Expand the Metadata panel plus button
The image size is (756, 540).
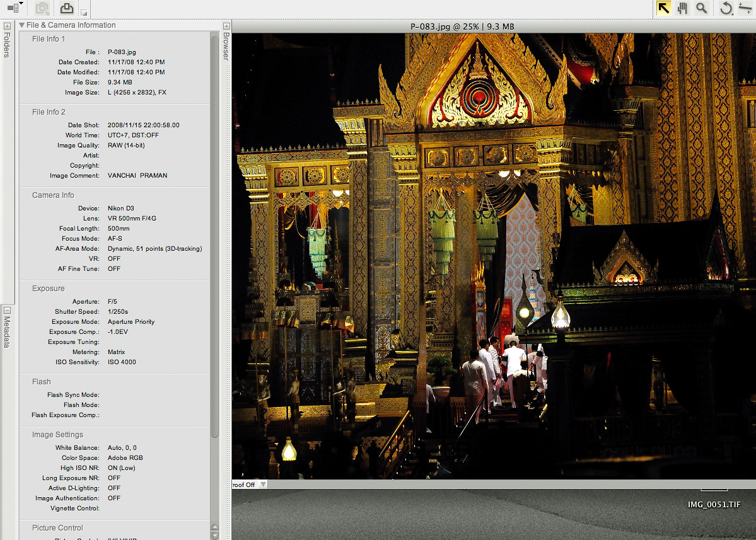tap(7, 309)
